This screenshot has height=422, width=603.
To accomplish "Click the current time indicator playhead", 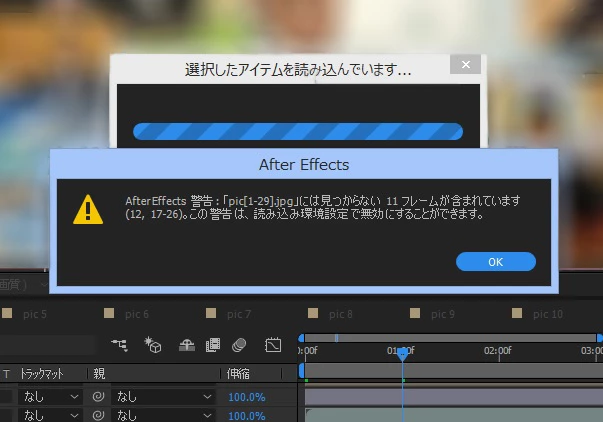I will click(402, 354).
